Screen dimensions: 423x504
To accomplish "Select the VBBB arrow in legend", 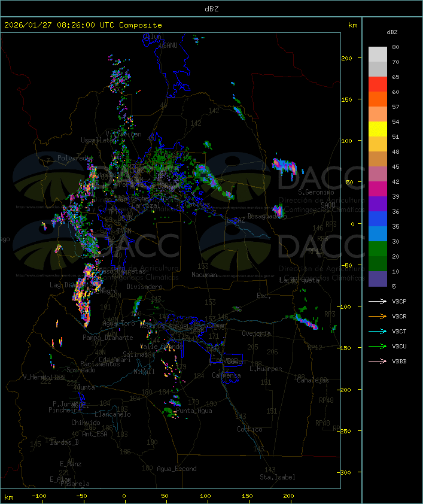I will click(378, 361).
